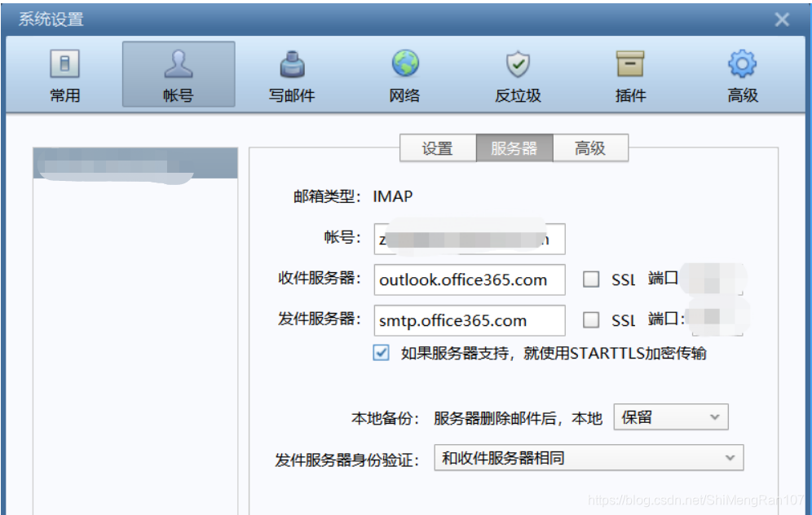This screenshot has width=812, height=515.
Task: Click the 收件服务器 port field
Action: tap(715, 280)
